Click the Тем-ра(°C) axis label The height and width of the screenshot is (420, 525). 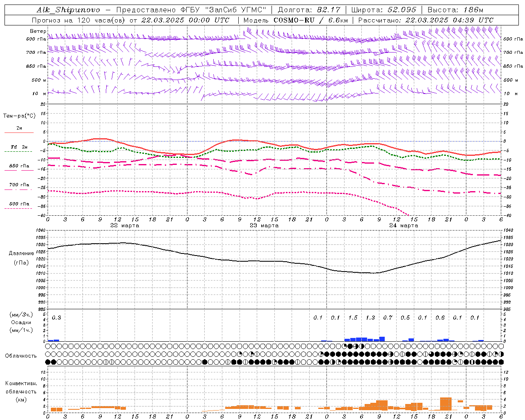19,116
